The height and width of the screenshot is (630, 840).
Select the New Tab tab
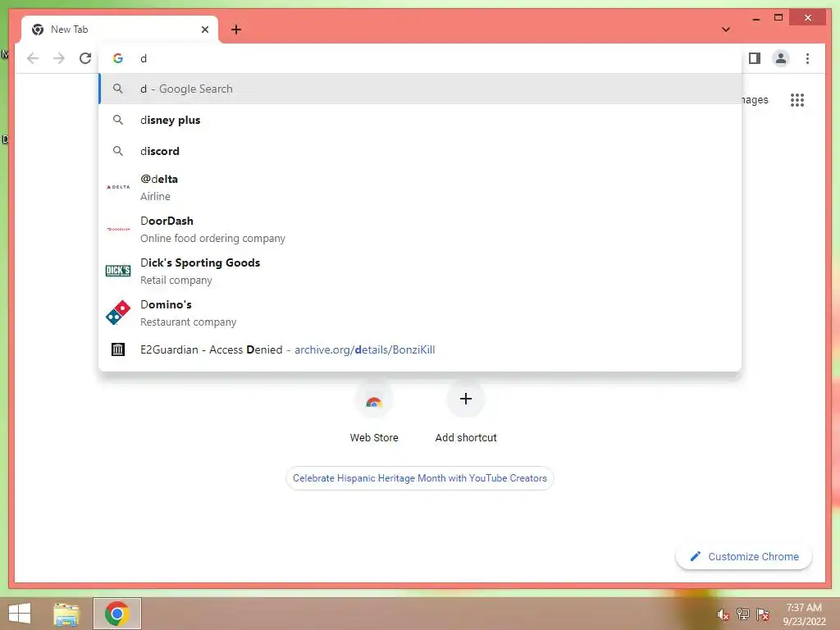point(120,30)
